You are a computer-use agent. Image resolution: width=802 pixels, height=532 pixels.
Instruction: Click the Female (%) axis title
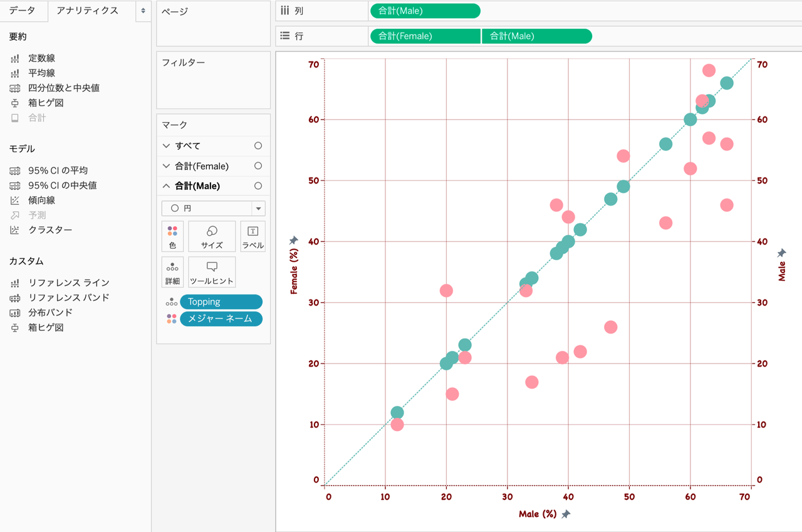[293, 272]
